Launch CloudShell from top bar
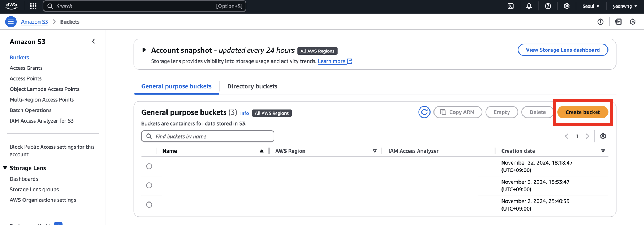The height and width of the screenshot is (225, 644). [x=510, y=6]
